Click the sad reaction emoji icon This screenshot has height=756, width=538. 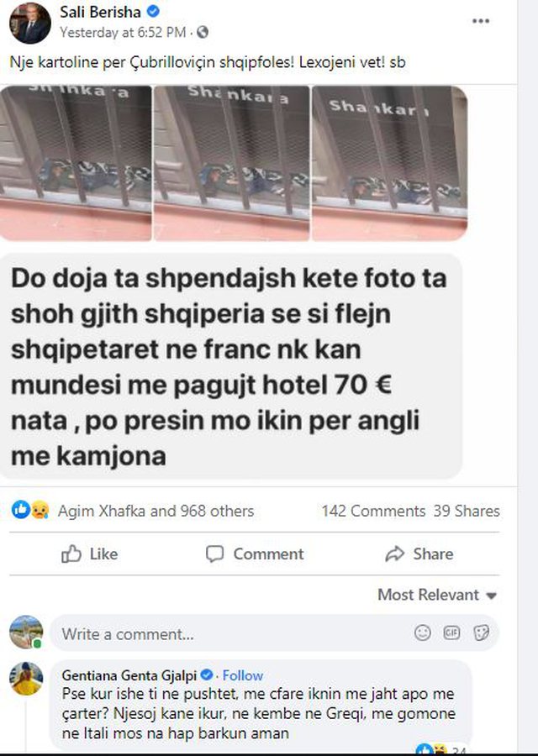[x=40, y=510]
